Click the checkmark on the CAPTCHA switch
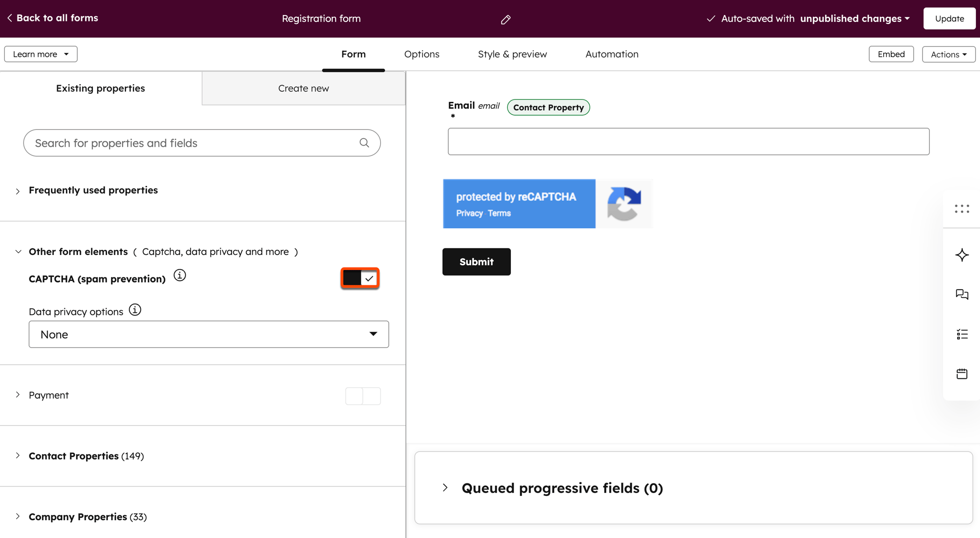Screen dimensions: 980x538 [370, 278]
